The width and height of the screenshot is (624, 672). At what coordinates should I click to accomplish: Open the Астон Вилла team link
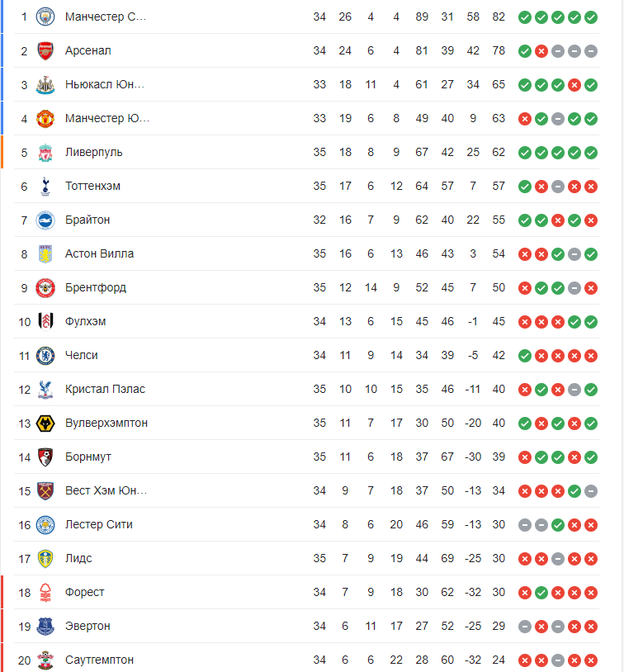click(x=99, y=253)
